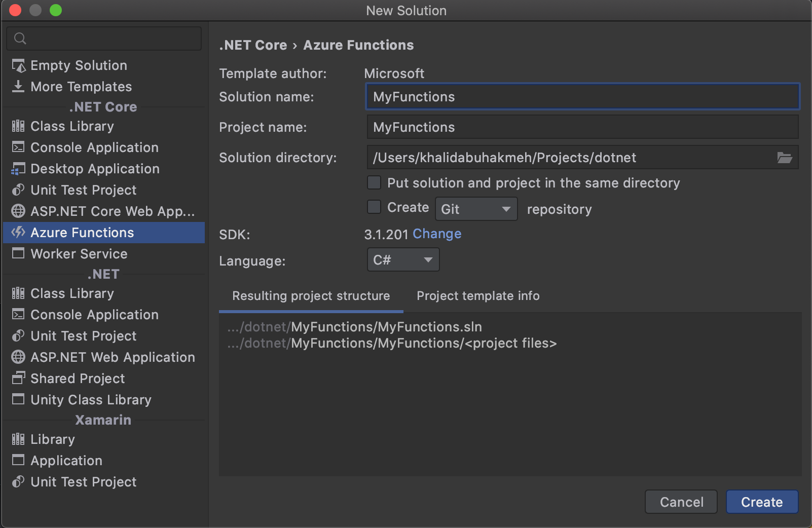Viewport: 812px width, 528px height.
Task: Click the Azure Functions lightning icon
Action: point(18,233)
